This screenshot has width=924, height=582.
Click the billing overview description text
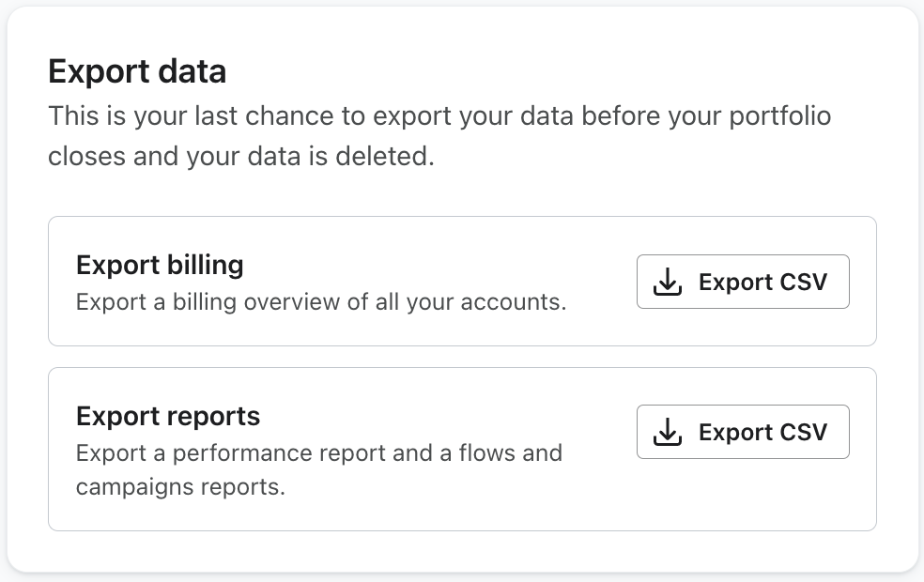pyautogui.click(x=320, y=303)
